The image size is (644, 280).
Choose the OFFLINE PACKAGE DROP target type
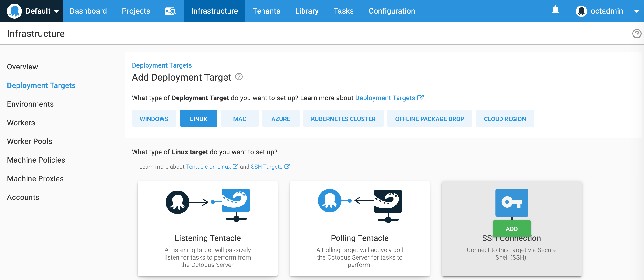pos(430,119)
